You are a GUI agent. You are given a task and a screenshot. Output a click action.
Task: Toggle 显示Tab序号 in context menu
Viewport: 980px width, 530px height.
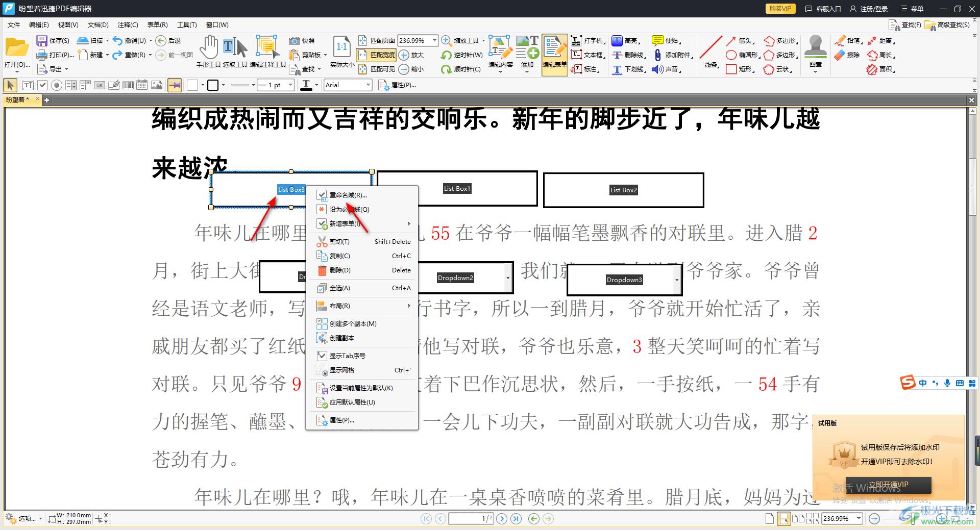362,356
